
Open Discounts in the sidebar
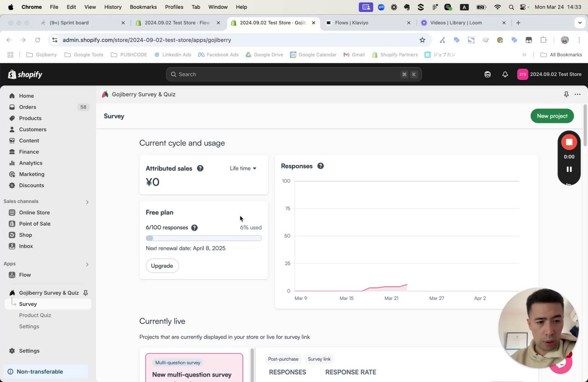pyautogui.click(x=32, y=185)
